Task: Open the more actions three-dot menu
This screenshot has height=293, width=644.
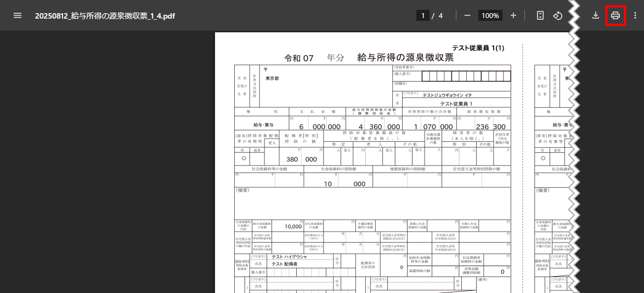Action: click(x=635, y=15)
